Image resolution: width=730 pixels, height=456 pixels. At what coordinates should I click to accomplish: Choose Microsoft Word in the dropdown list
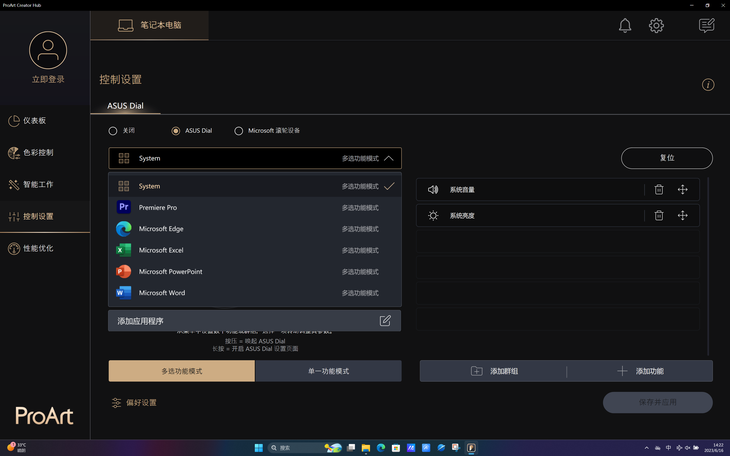click(255, 293)
